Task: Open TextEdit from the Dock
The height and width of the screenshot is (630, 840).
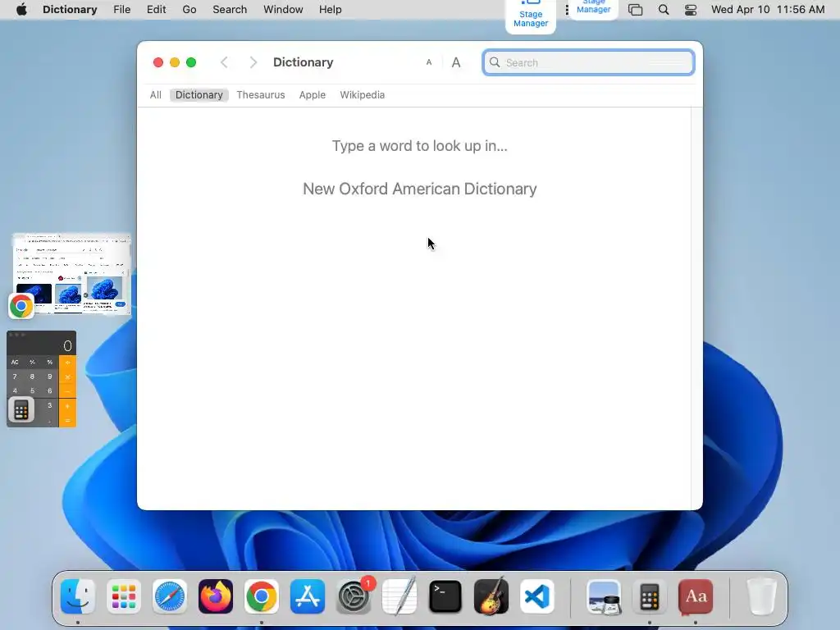Action: [x=399, y=596]
